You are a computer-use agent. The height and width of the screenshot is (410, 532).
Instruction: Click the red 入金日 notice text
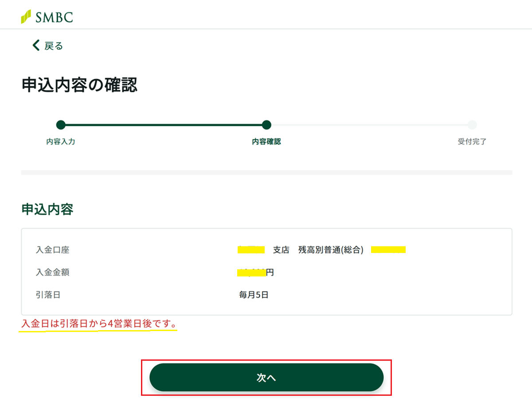click(99, 324)
